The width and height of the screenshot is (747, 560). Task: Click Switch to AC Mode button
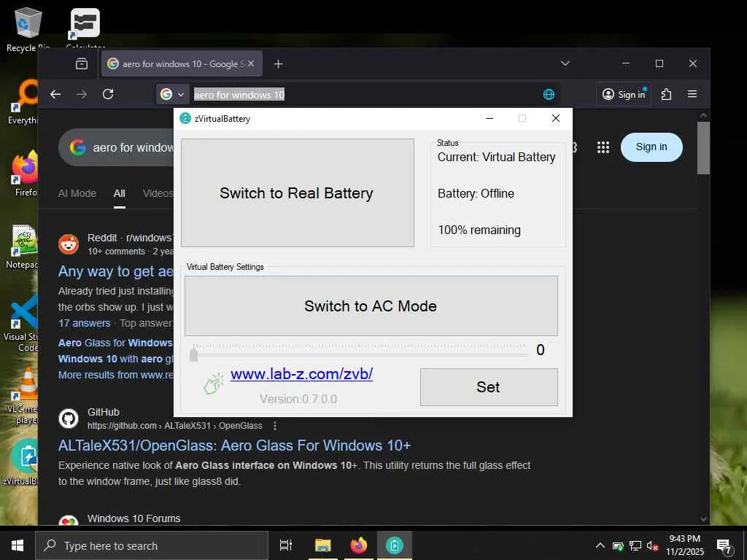[x=371, y=306]
